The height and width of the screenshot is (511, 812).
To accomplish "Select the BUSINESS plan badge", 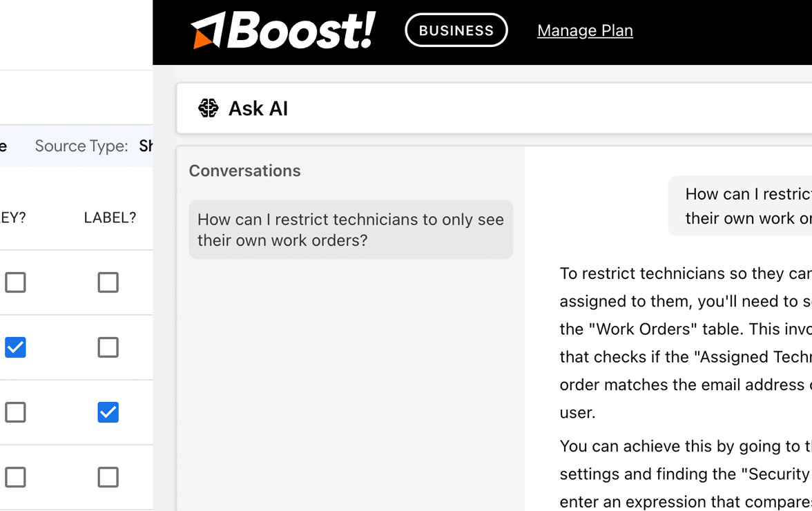I will (x=456, y=30).
